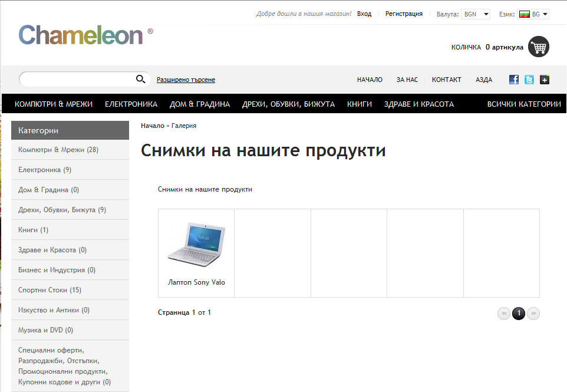Go to previous gallery page arrow

click(x=504, y=314)
